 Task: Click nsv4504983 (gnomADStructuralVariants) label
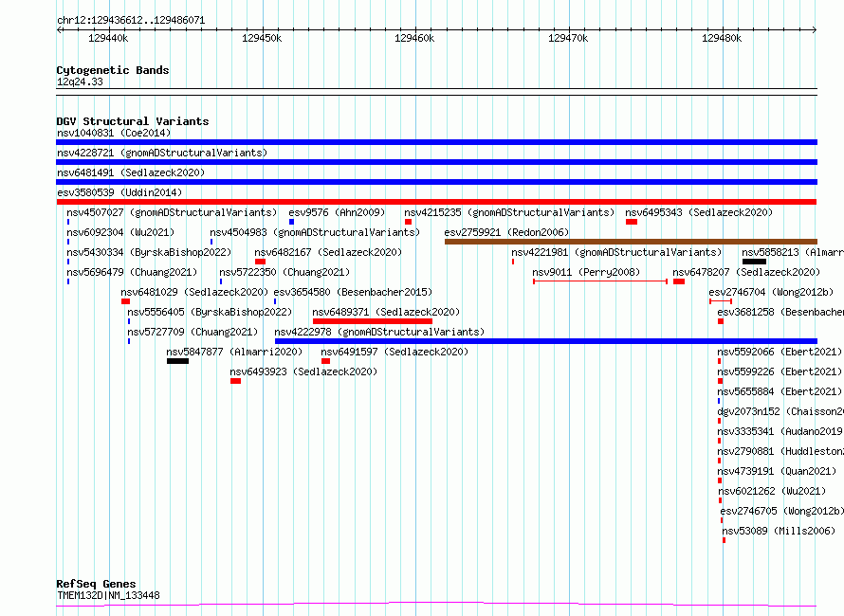pos(315,232)
